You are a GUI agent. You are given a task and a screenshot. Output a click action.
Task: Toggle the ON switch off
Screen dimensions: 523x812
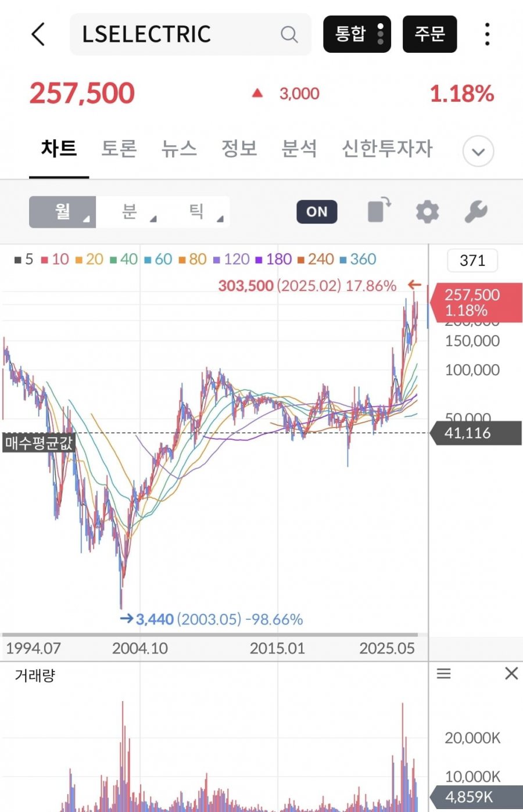click(317, 211)
